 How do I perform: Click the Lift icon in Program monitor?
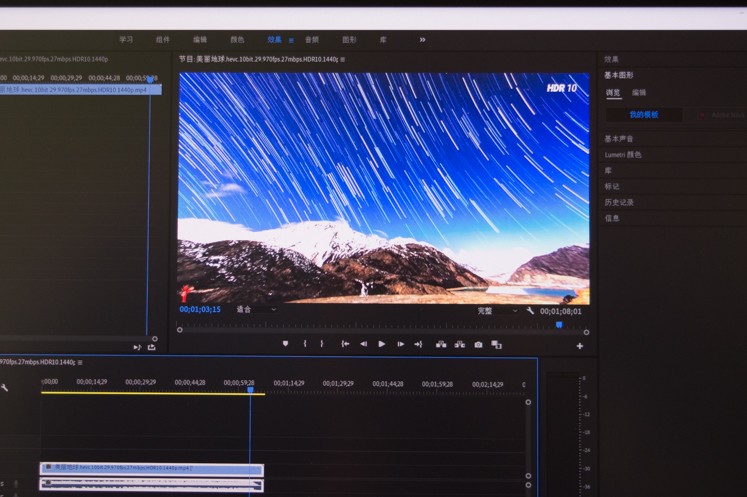pos(440,344)
